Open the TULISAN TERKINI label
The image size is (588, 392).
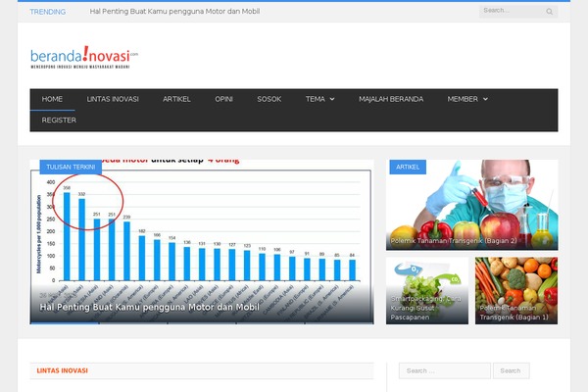click(71, 167)
